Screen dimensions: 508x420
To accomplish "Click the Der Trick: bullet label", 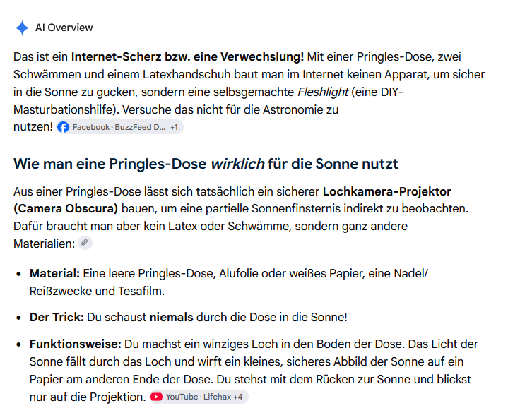I will coord(57,318).
